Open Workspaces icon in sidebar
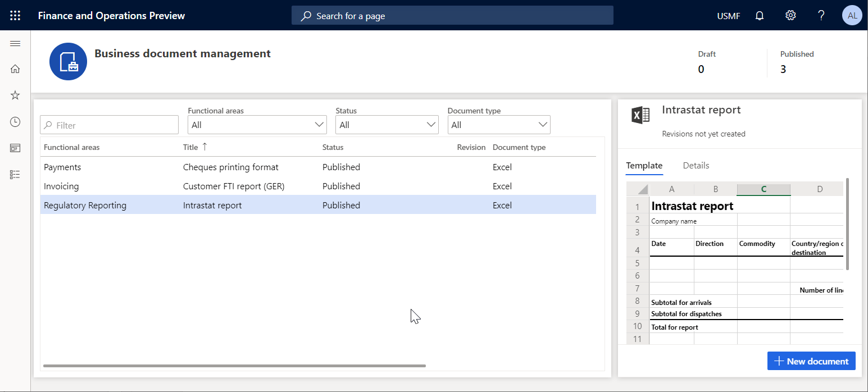The height and width of the screenshot is (392, 868). [x=15, y=148]
